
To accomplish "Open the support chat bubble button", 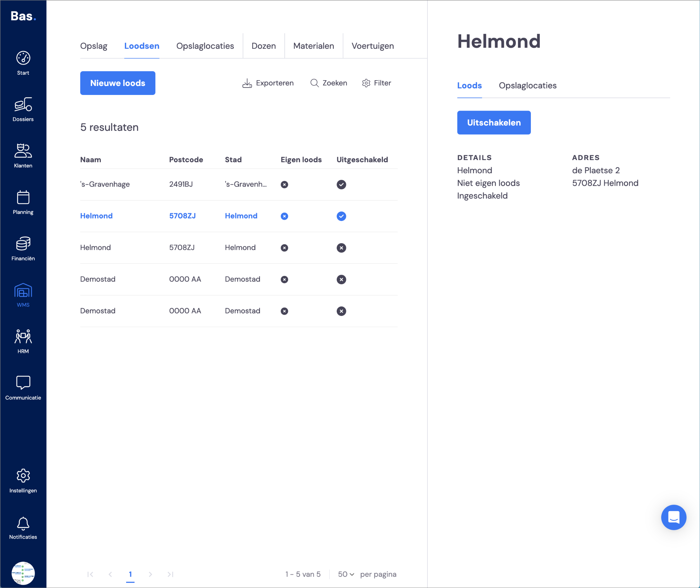I will click(673, 517).
